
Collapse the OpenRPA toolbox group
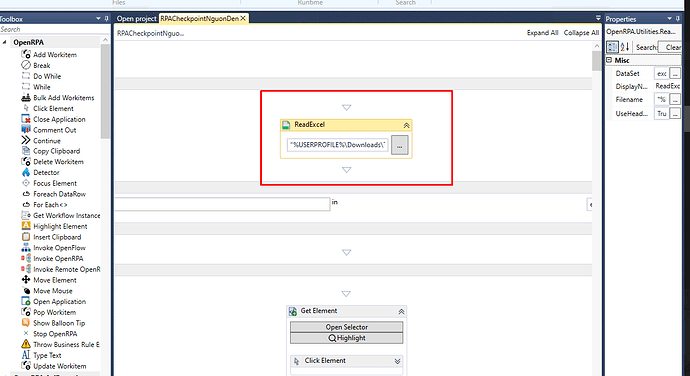click(5, 42)
